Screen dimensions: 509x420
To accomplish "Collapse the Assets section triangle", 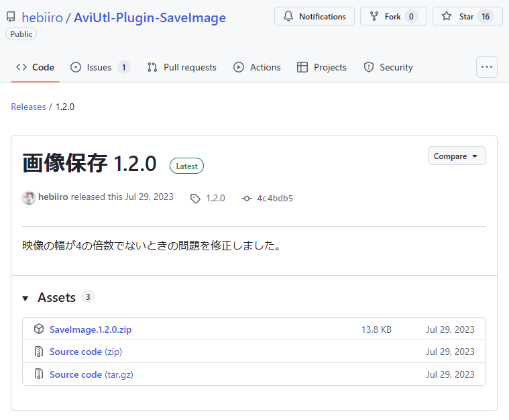I will [25, 298].
